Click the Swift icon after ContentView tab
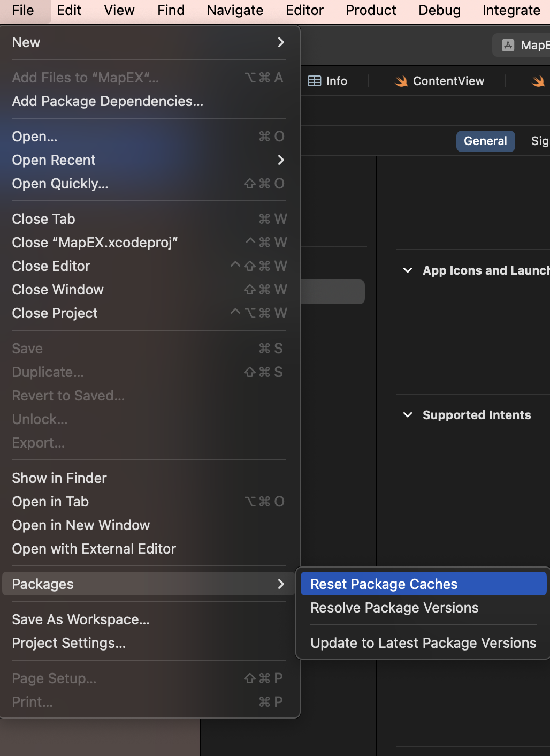Viewport: 550px width, 756px height. (538, 81)
